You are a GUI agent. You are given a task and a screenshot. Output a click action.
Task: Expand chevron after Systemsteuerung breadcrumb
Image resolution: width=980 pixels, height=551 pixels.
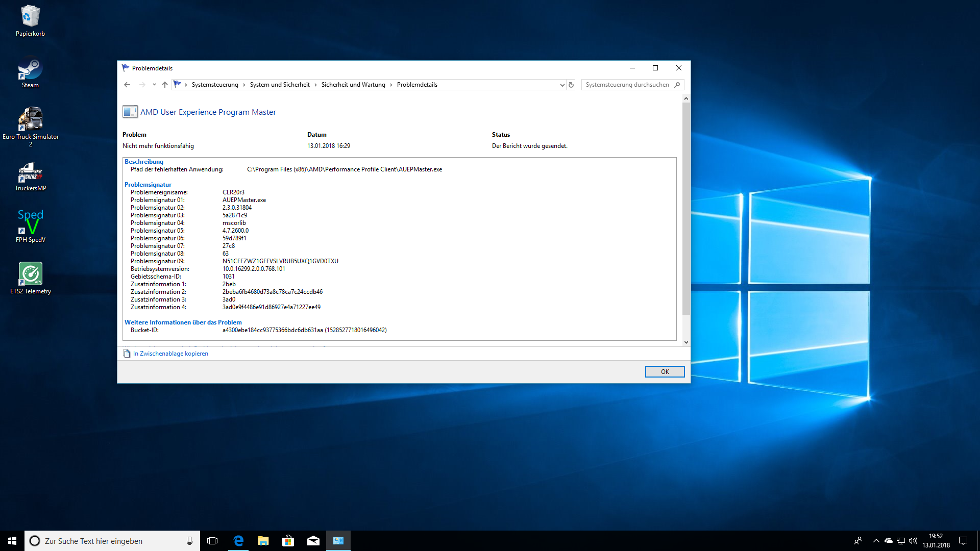(244, 85)
